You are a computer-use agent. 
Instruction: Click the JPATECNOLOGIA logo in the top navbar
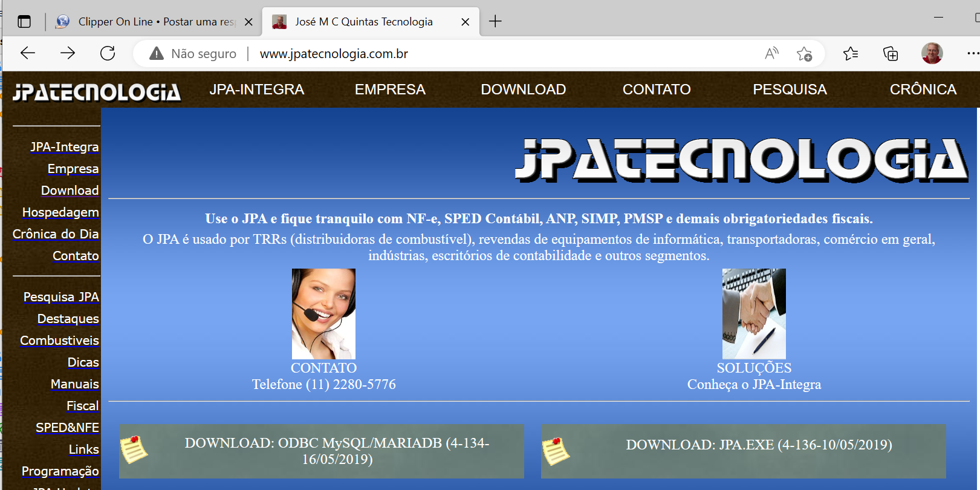coord(97,91)
